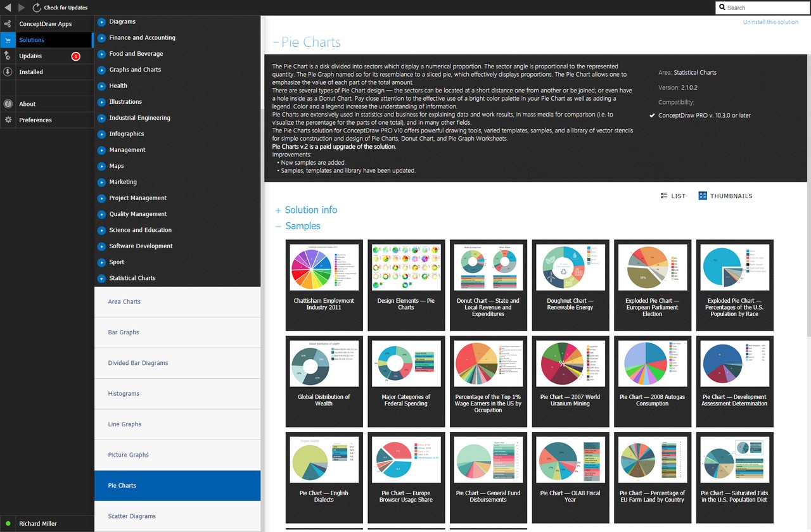The height and width of the screenshot is (532, 811).
Task: Open the Donut Chart State and Local Revenue sample
Action: [489, 285]
